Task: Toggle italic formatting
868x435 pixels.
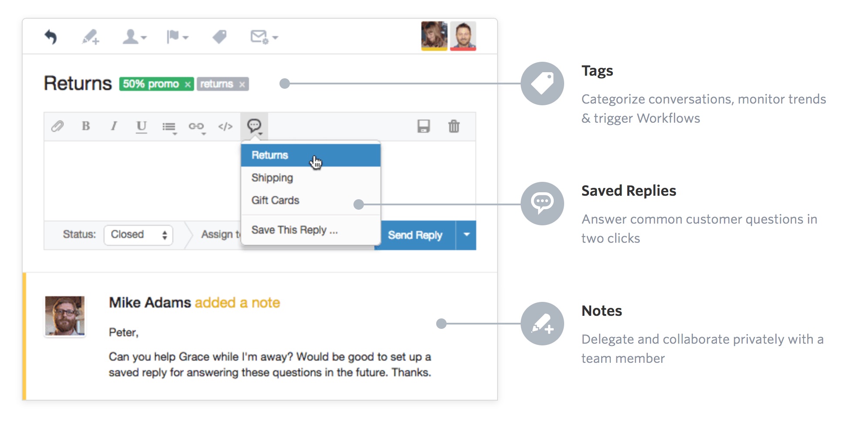Action: (x=113, y=127)
